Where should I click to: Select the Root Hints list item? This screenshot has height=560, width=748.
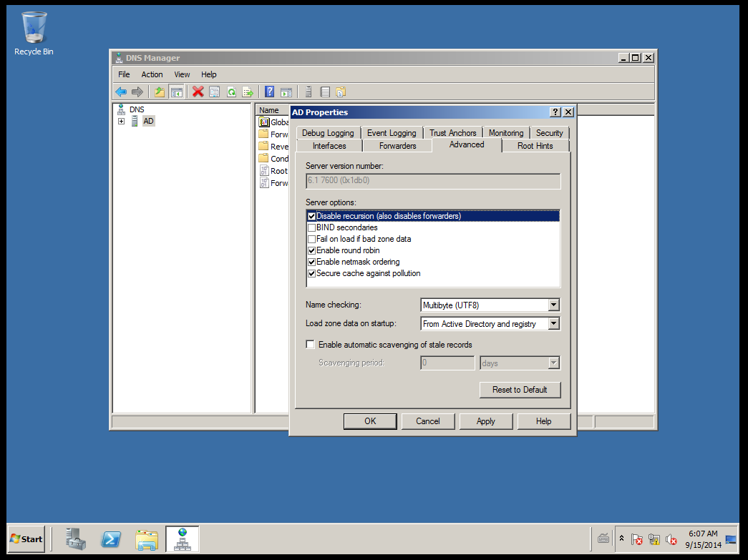(x=274, y=171)
